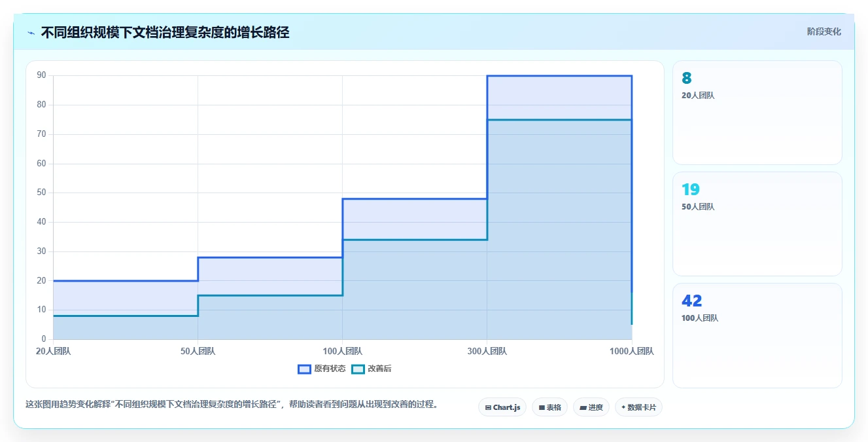Click the 表格 tag button

tap(549, 407)
